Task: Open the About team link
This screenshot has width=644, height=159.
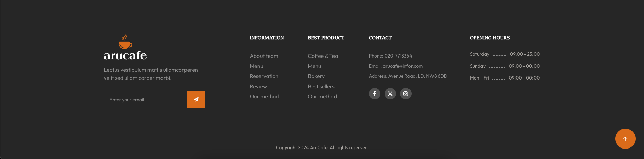Action: tap(264, 56)
